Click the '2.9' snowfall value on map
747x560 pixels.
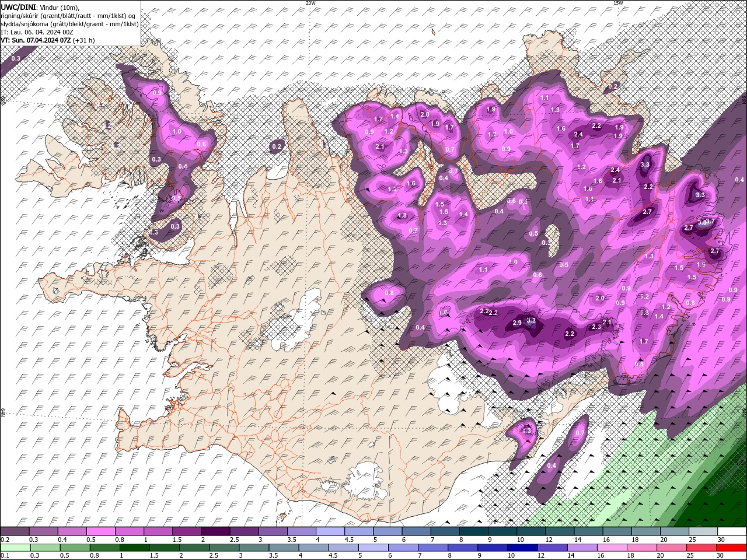517,323
